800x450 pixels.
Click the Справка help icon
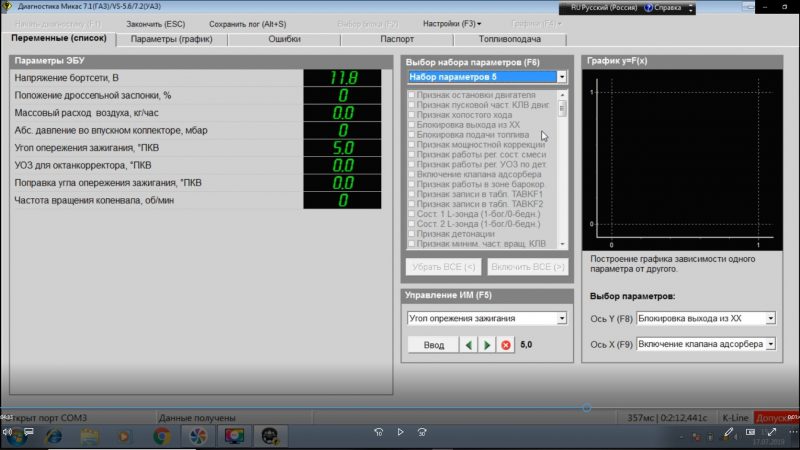click(650, 6)
